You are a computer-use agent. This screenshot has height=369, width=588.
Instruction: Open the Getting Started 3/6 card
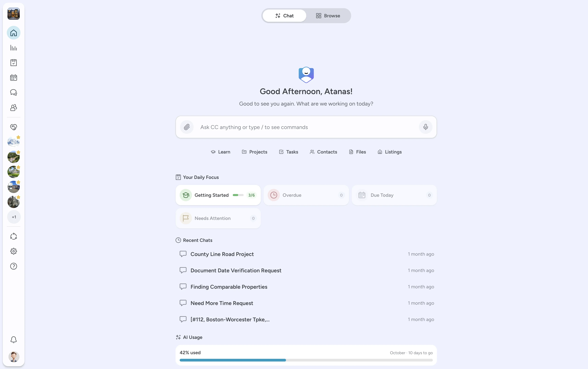(218, 195)
